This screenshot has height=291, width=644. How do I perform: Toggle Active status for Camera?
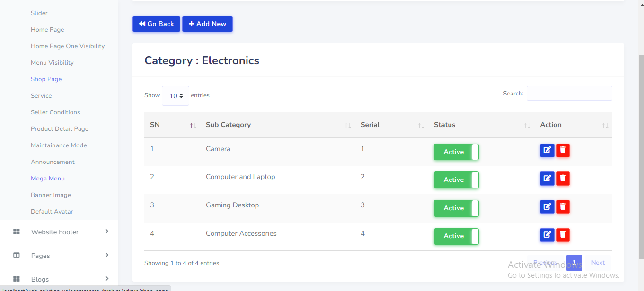click(456, 152)
